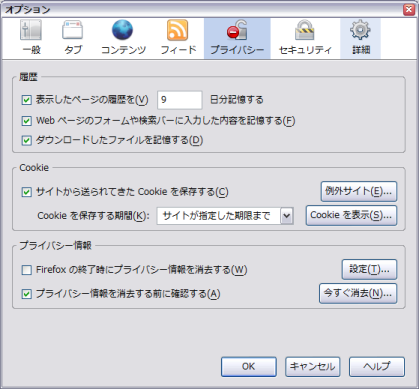Uncheck ダウンロードしたファイルを記憶する
This screenshot has height=389, width=419.
coord(27,140)
